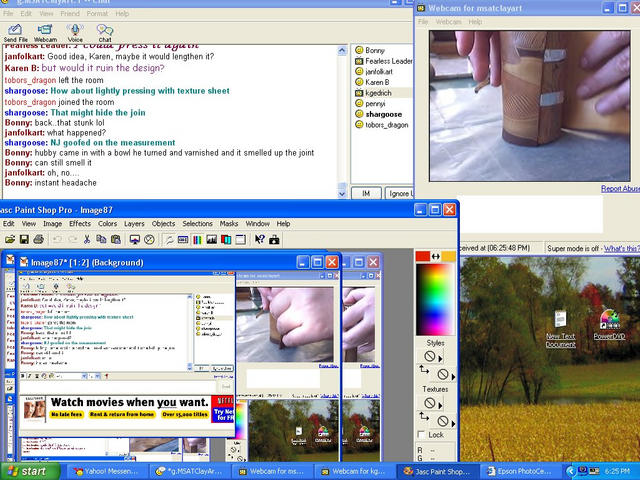Click the Windows start button
The height and width of the screenshot is (480, 640).
29,471
